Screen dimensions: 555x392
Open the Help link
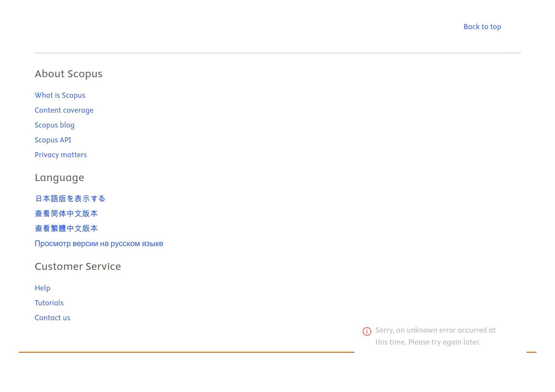[42, 288]
